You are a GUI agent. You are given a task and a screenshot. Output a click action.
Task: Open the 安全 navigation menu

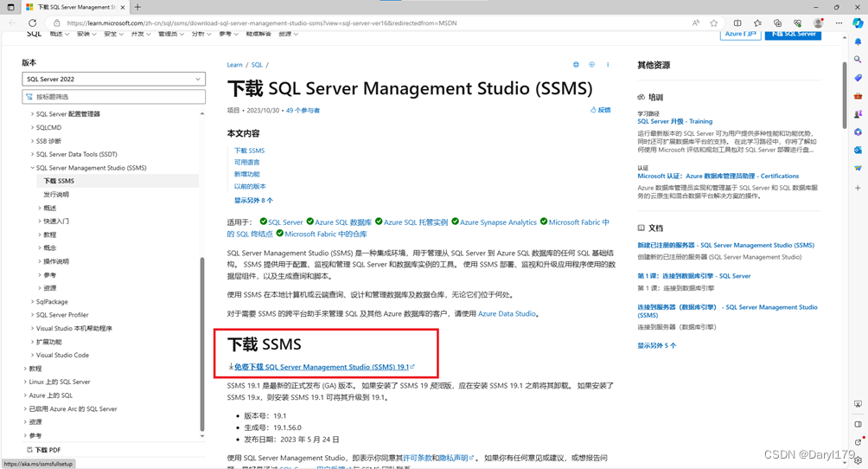pos(113,34)
